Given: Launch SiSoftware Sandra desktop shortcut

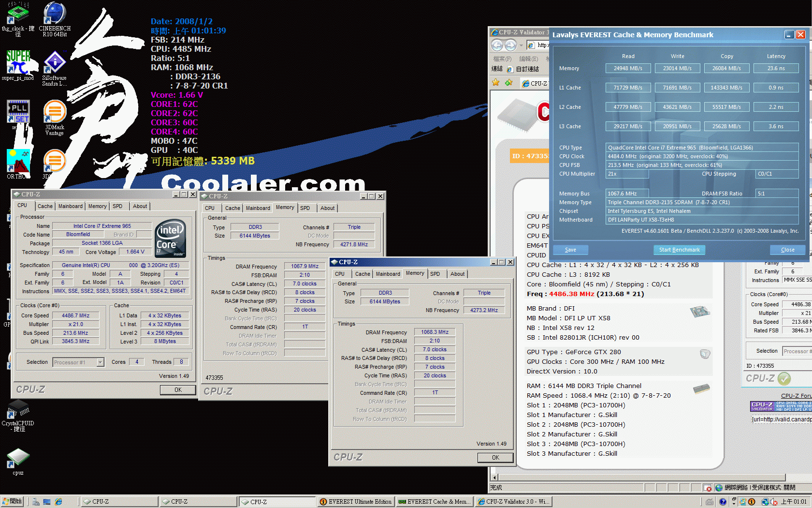Looking at the screenshot, I should click(55, 68).
